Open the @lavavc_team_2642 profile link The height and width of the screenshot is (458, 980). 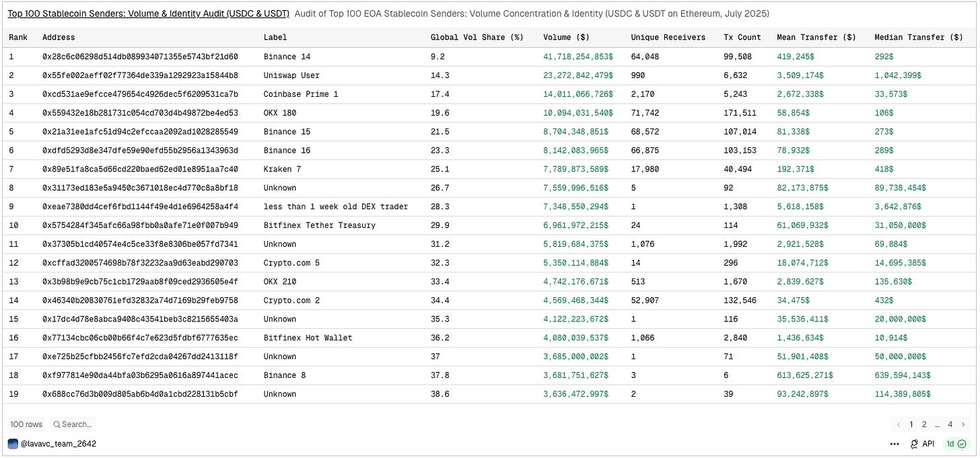[58, 444]
